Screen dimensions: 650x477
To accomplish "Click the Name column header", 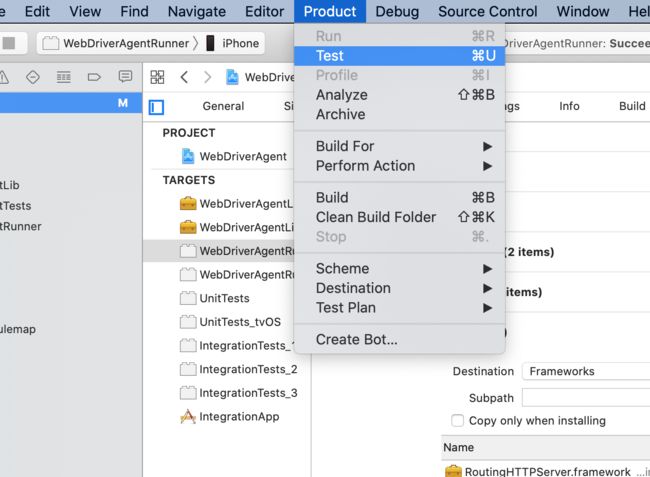I will click(546, 448).
